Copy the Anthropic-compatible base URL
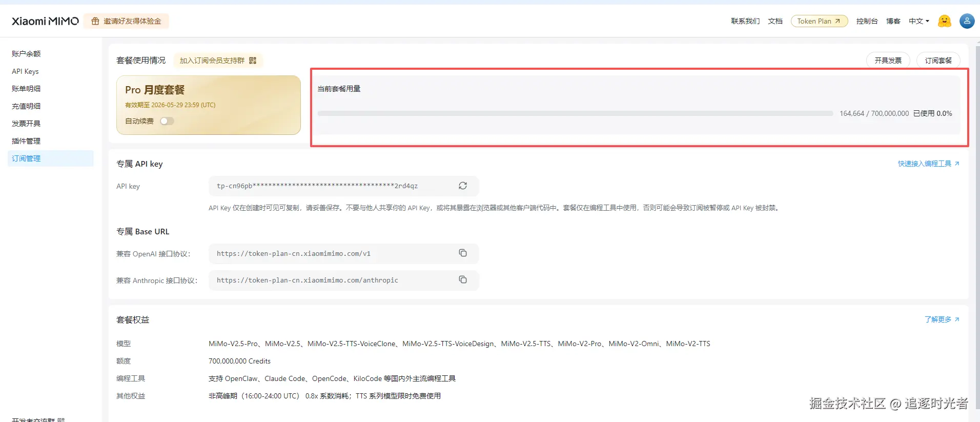 pos(463,279)
